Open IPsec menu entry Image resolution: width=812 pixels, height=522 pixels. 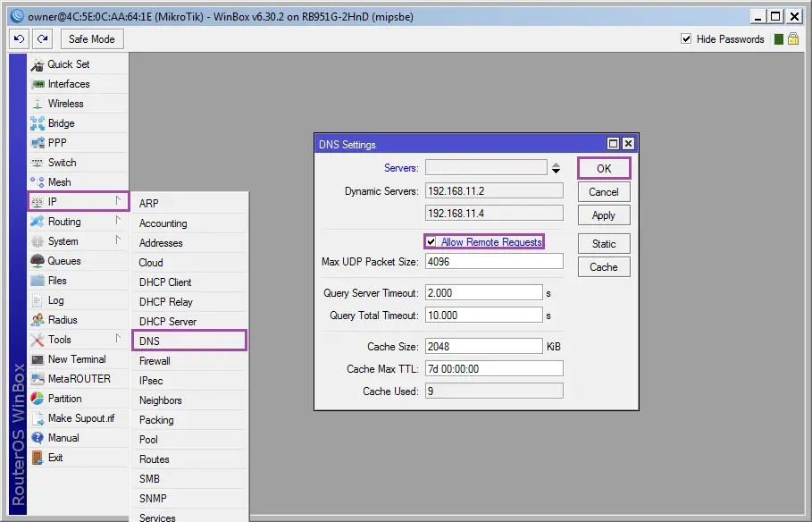[189, 381]
